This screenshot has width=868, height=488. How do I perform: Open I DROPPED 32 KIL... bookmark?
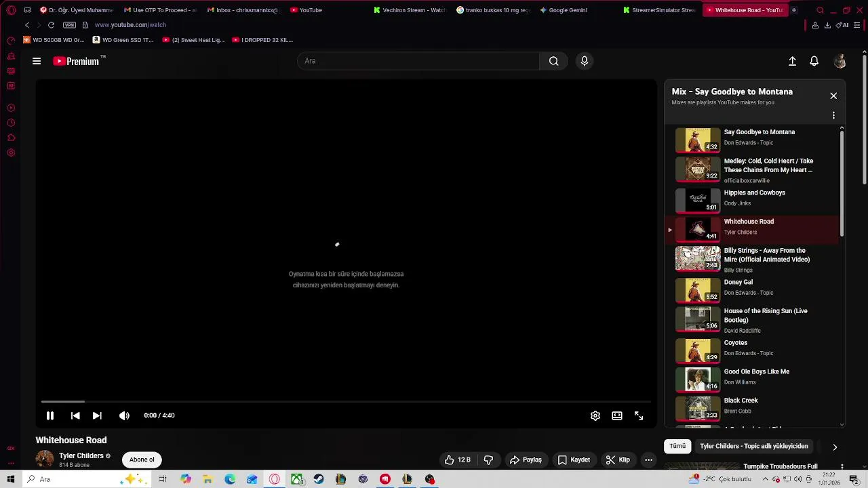262,40
